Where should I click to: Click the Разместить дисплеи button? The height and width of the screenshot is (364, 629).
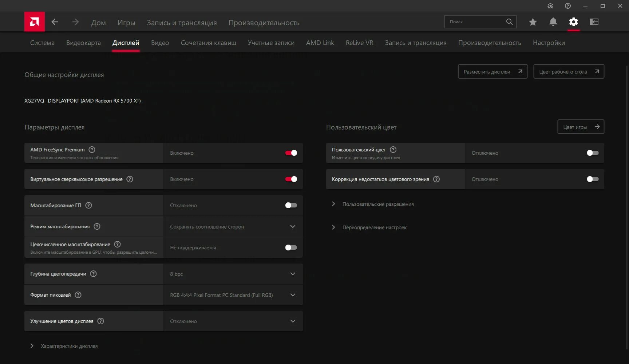[x=492, y=71]
